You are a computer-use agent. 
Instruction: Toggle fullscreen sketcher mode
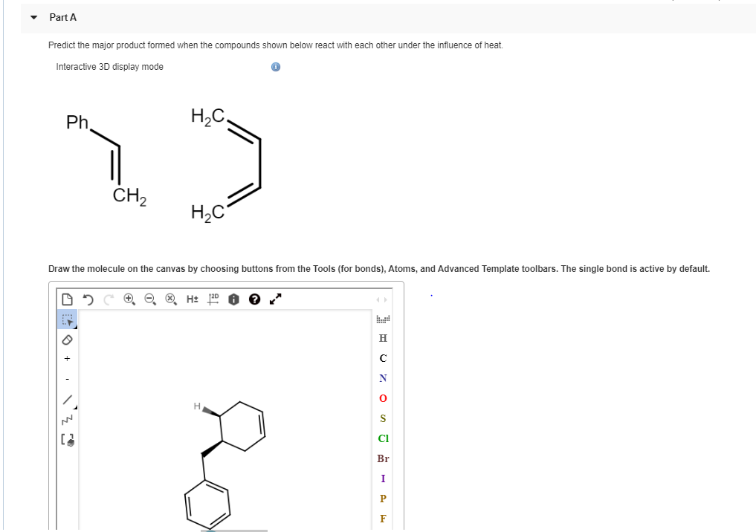pyautogui.click(x=275, y=299)
